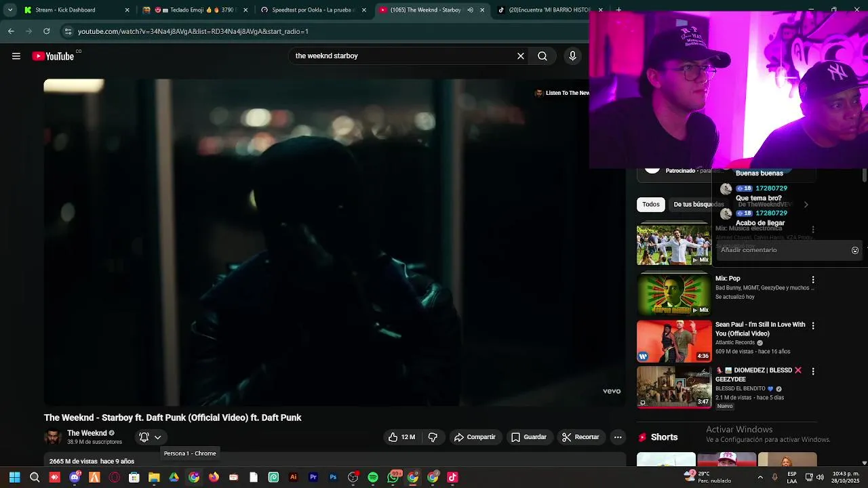Open Discord from the taskbar
The height and width of the screenshot is (488, 868).
pyautogui.click(x=75, y=477)
